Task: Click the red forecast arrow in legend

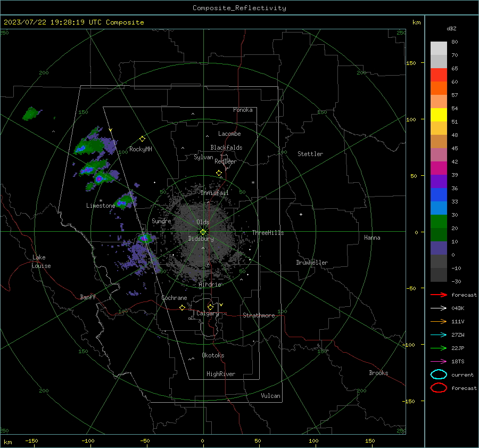Action: point(439,295)
